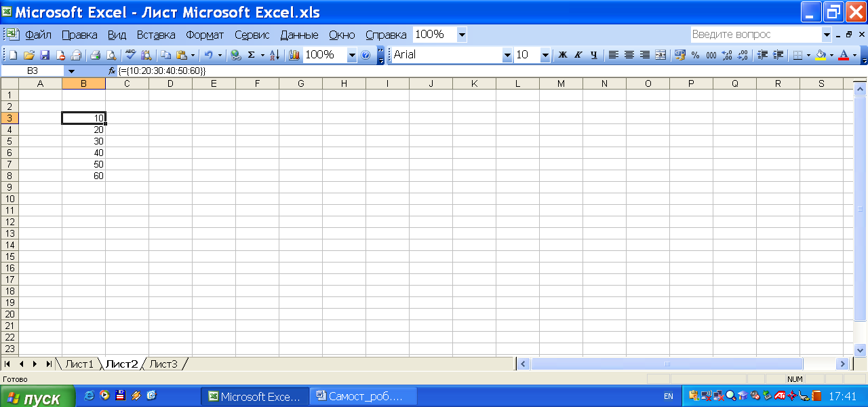The width and height of the screenshot is (868, 407).
Task: Toggle italic К formatting
Action: pyautogui.click(x=578, y=55)
